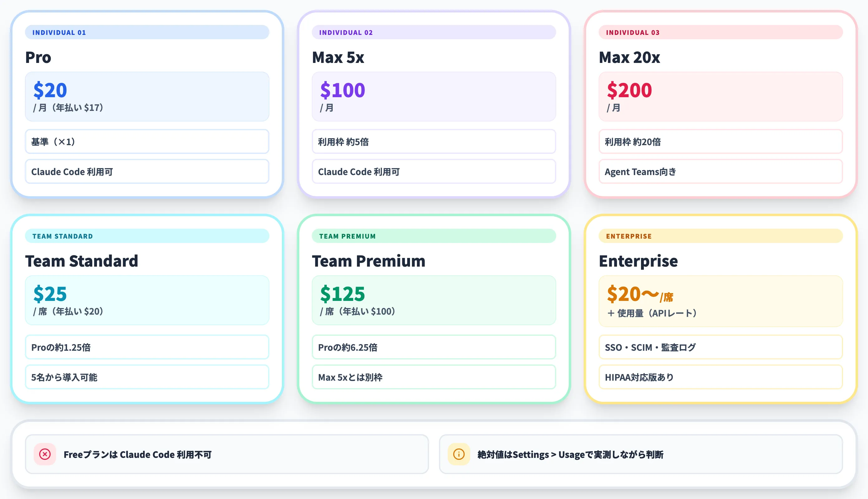Click the Max 5x plan title
This screenshot has height=499, width=868.
(x=338, y=57)
